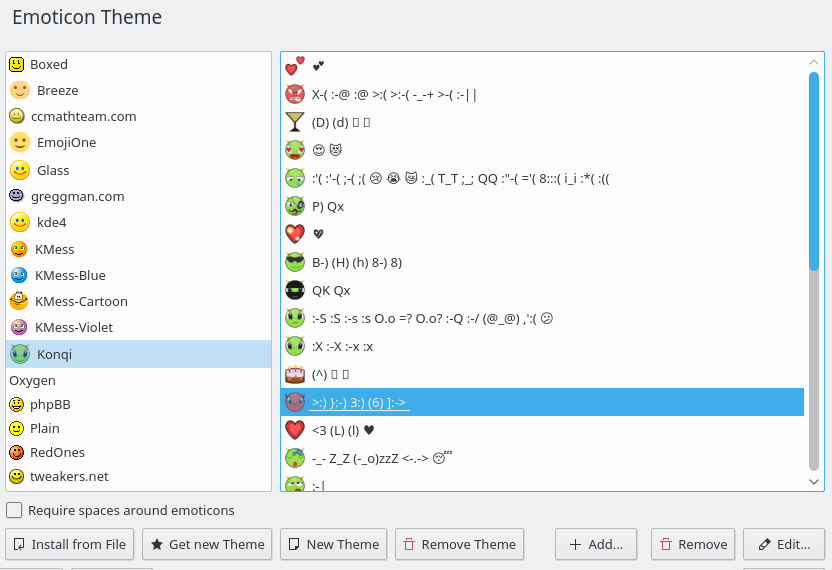Click the red heart emoticon icon
This screenshot has width=832, height=570.
point(294,431)
